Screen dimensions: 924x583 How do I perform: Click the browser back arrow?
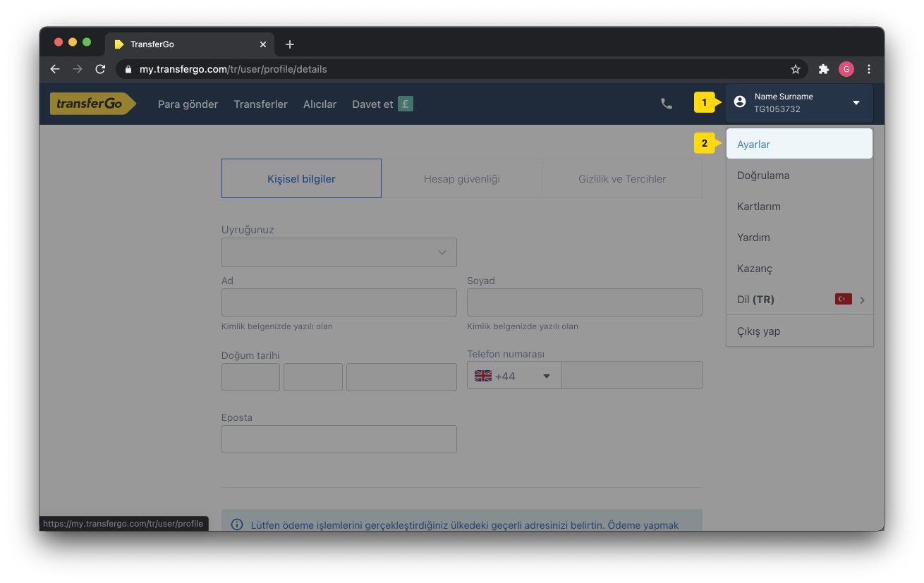tap(55, 69)
